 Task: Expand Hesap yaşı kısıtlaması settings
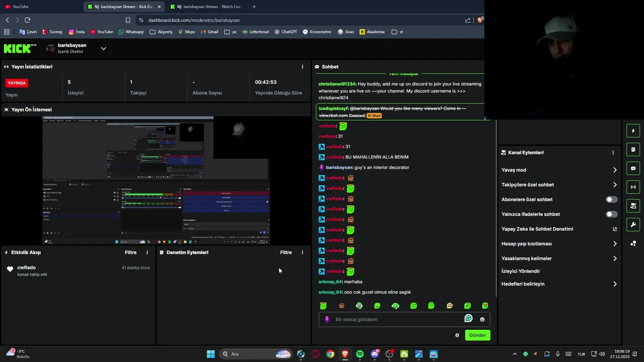pyautogui.click(x=615, y=244)
